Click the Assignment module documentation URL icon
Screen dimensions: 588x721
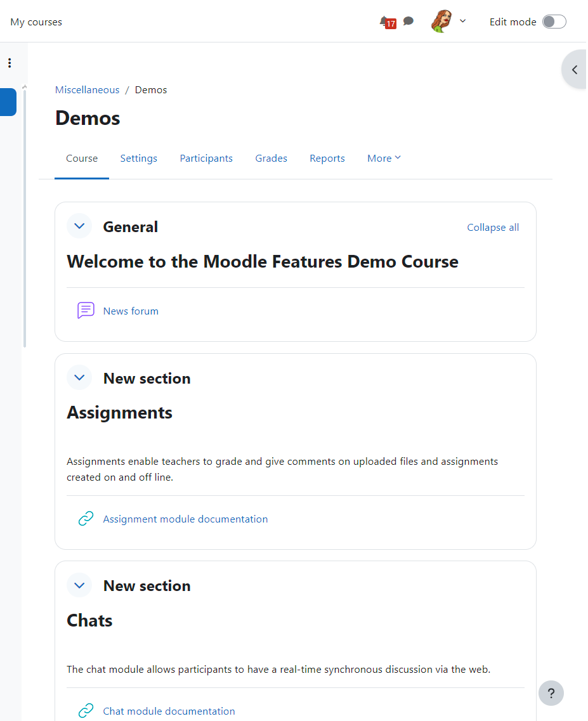86,519
